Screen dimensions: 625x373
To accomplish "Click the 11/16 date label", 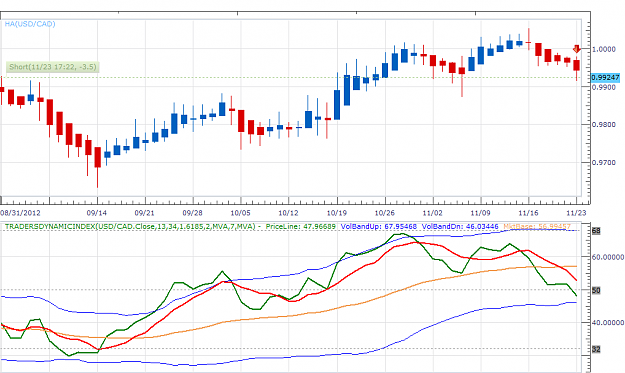I will [529, 213].
